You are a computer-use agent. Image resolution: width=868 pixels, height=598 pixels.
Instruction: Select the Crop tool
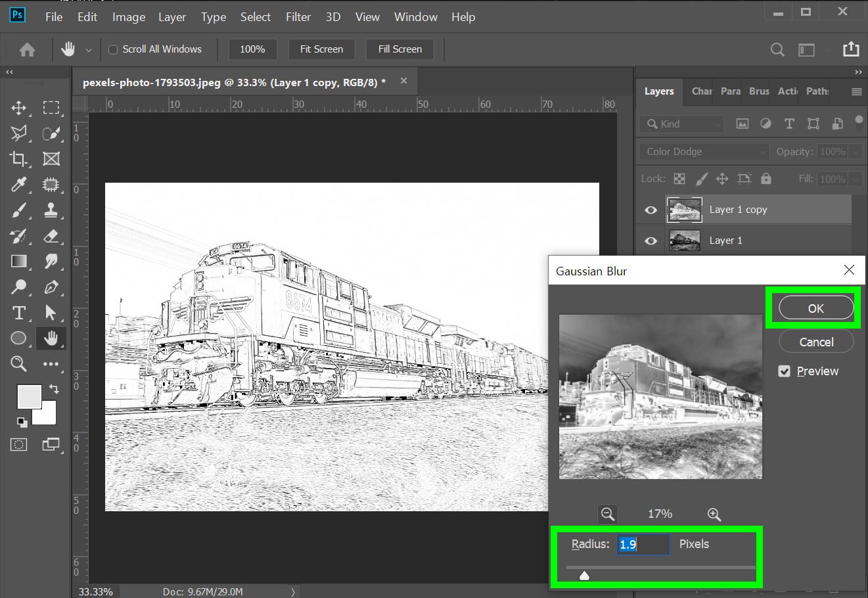click(x=18, y=159)
